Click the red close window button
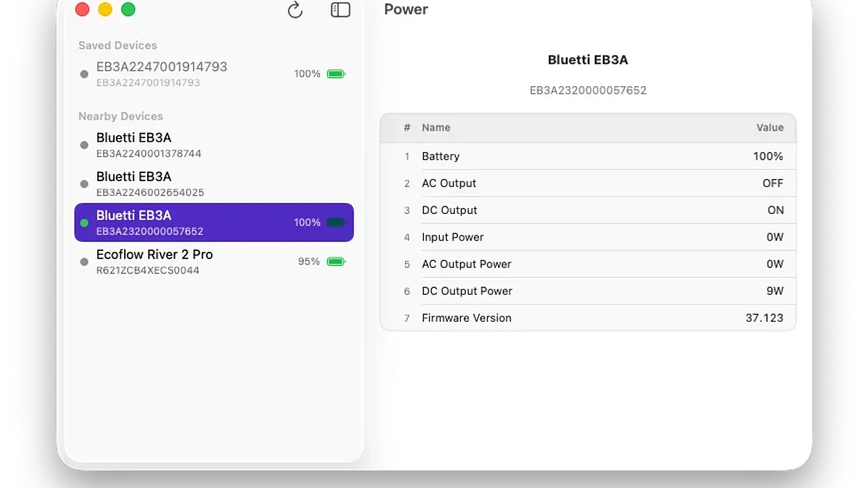This screenshot has height=488, width=868. pos(82,10)
